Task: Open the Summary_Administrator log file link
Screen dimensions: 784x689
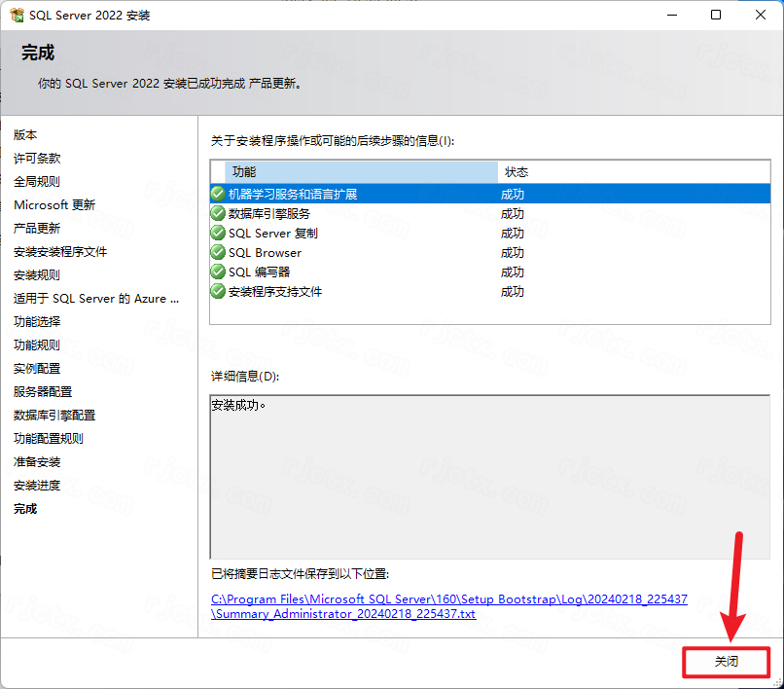Action: 449,606
